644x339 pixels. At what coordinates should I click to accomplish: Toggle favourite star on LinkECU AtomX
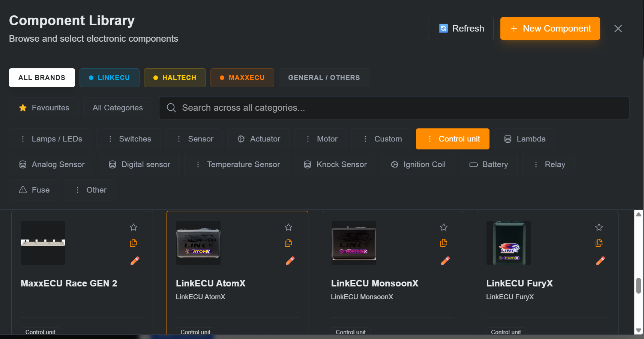(288, 227)
